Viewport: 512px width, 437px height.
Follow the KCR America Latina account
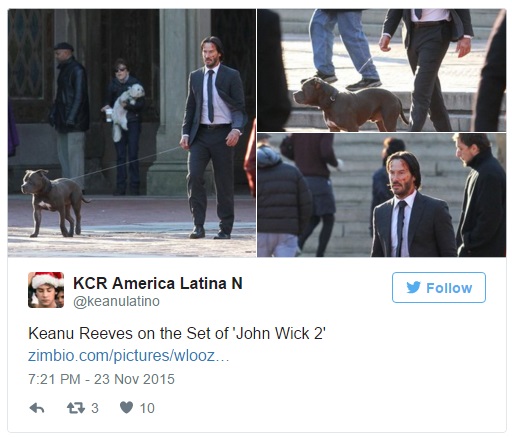point(439,287)
